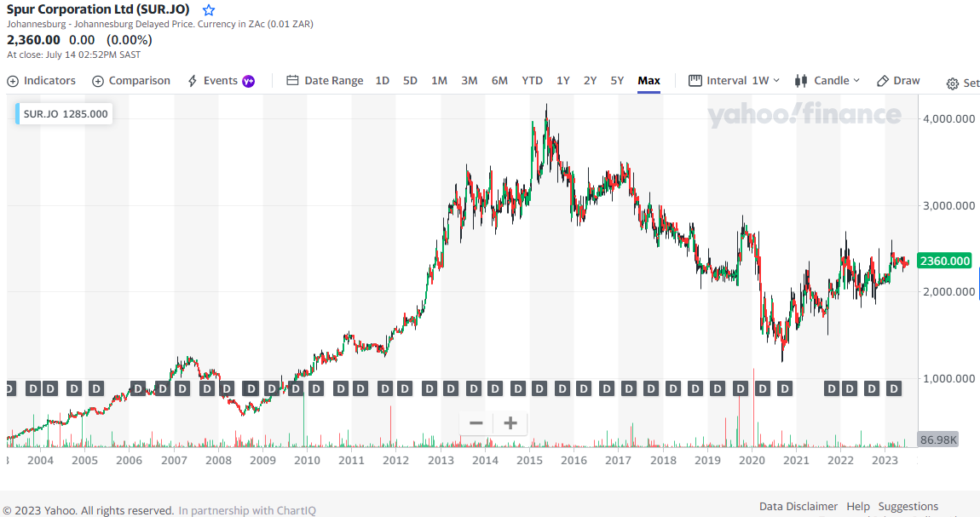Viewport: 980px width, 517px height.
Task: Select the 6M range
Action: [x=499, y=81]
